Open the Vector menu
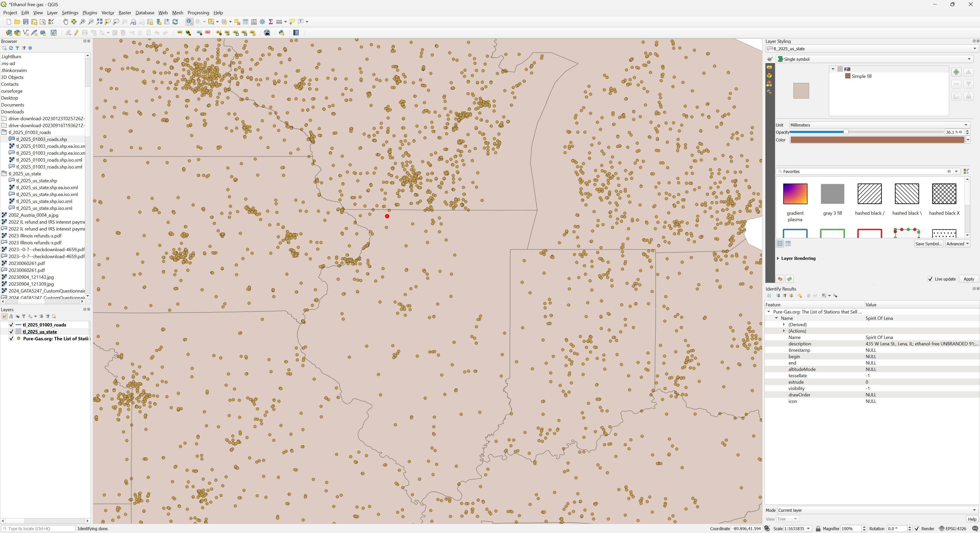The height and width of the screenshot is (533, 980). [108, 13]
